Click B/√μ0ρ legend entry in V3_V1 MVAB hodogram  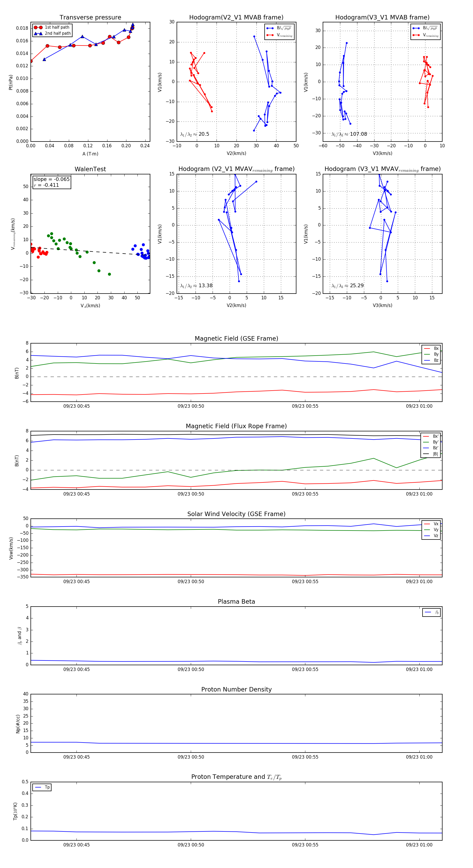point(425,28)
